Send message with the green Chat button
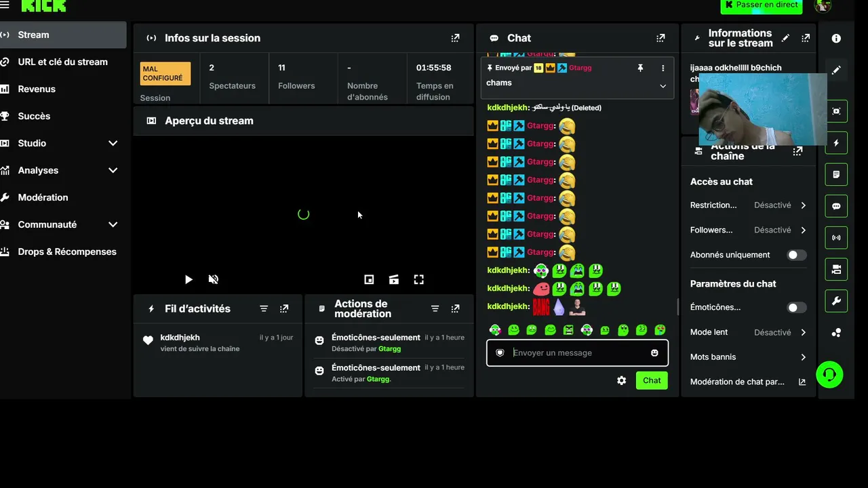The width and height of the screenshot is (868, 488). pos(652,380)
